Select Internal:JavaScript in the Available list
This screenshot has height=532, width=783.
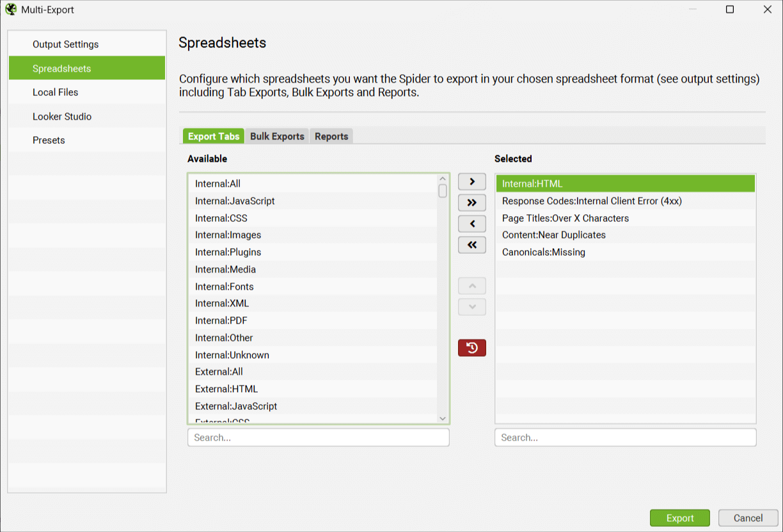tap(235, 201)
